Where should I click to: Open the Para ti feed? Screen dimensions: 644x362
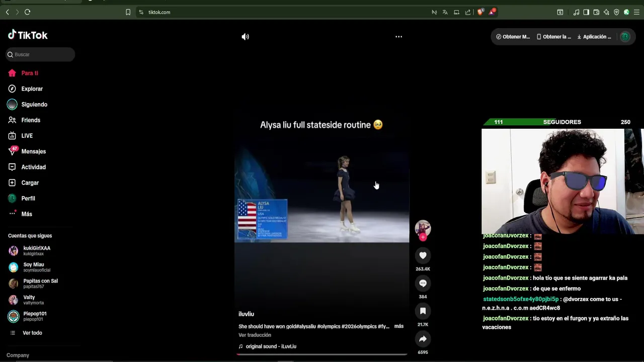[23, 73]
